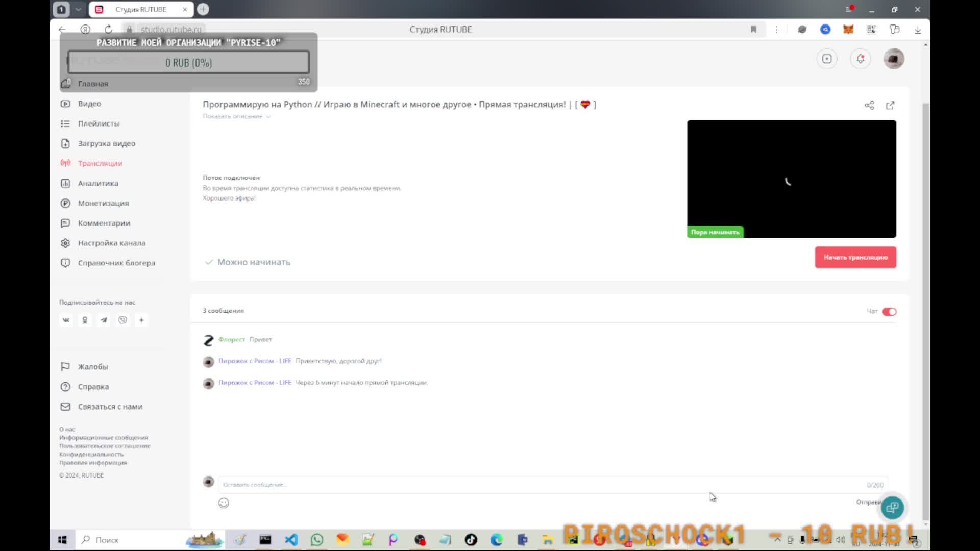The width and height of the screenshot is (980, 551).
Task: Go to Monetization in the sidebar
Action: [103, 203]
